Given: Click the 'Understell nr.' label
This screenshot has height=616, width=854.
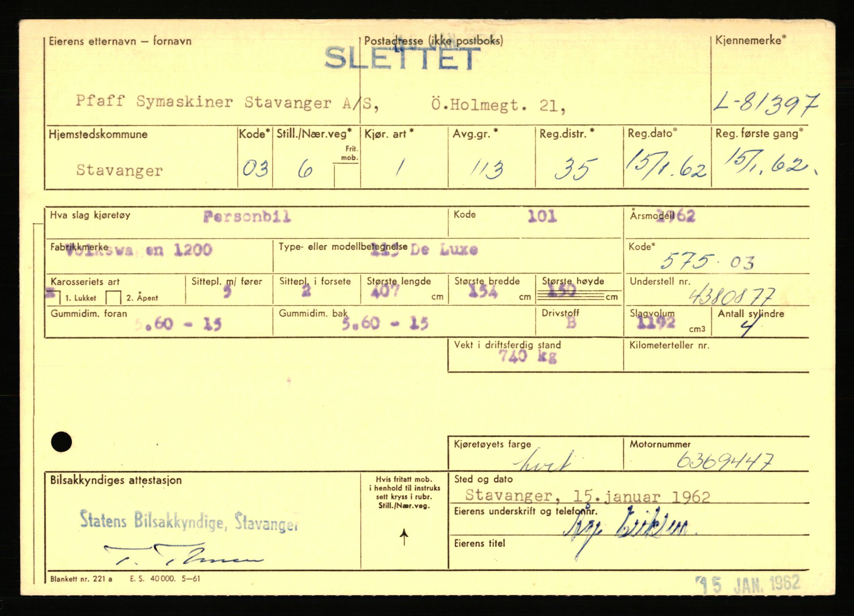Looking at the screenshot, I should coord(660,282).
